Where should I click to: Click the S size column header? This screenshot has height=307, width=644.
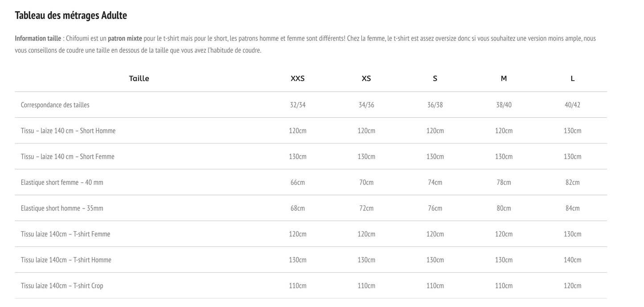435,78
